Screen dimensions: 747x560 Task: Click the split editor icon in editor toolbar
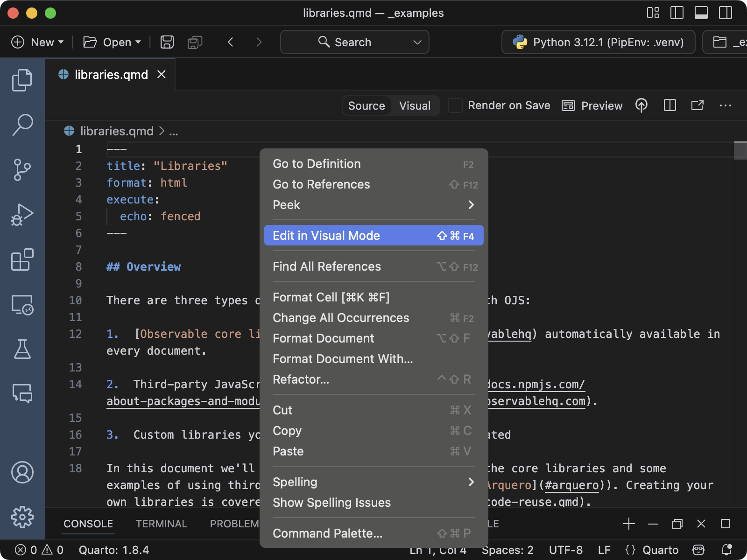(670, 105)
